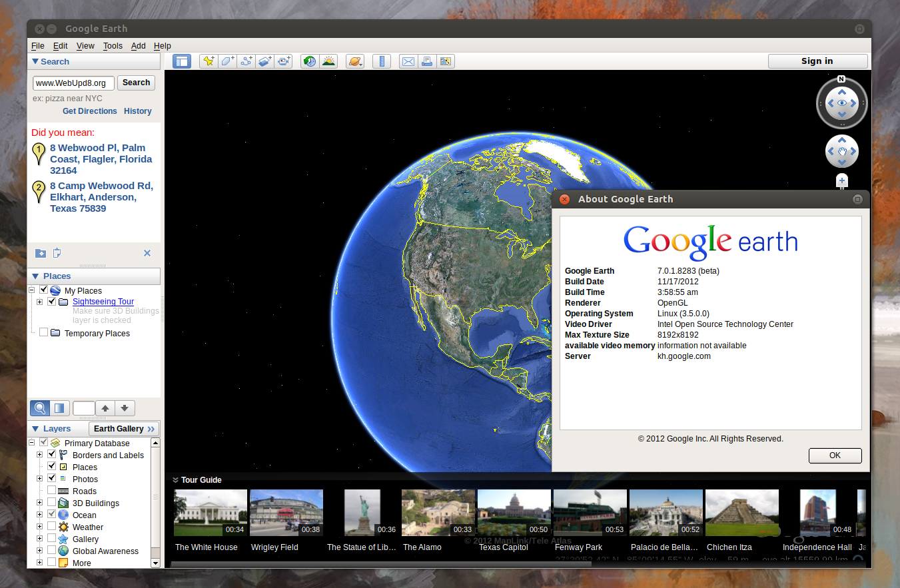Check the Temporary Places checkbox
The image size is (900, 588).
pyautogui.click(x=44, y=332)
